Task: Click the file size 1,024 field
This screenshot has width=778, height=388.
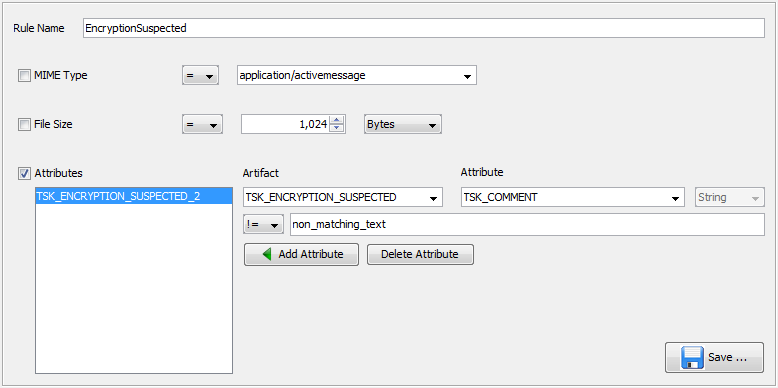Action: tap(286, 125)
